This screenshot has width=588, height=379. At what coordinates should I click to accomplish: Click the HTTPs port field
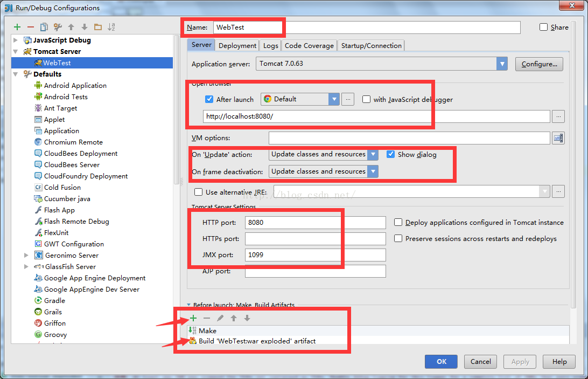point(316,238)
